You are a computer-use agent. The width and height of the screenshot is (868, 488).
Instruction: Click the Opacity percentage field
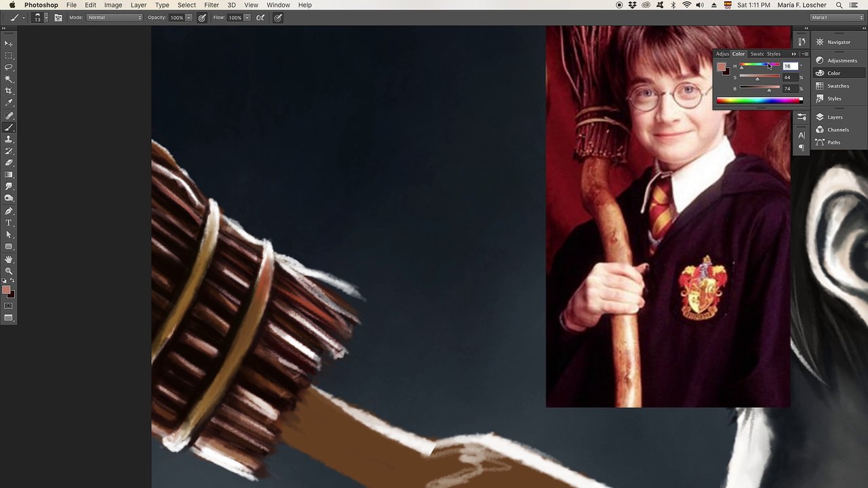176,18
